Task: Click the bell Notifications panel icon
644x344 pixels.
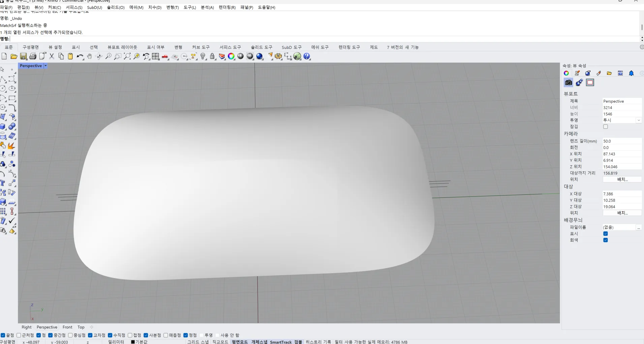Action: coord(631,73)
